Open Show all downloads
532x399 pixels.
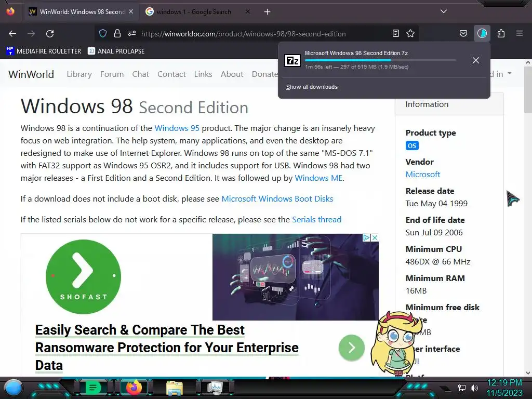point(312,87)
